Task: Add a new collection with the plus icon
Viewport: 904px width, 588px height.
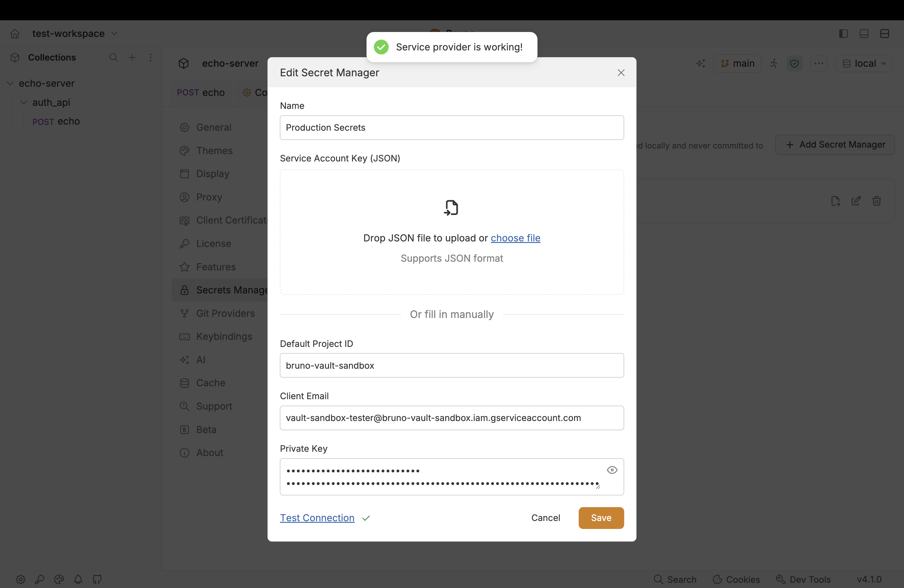Action: pos(132,58)
